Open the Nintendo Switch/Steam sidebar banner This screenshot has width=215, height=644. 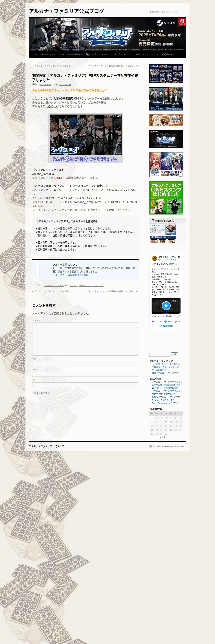(x=166, y=139)
